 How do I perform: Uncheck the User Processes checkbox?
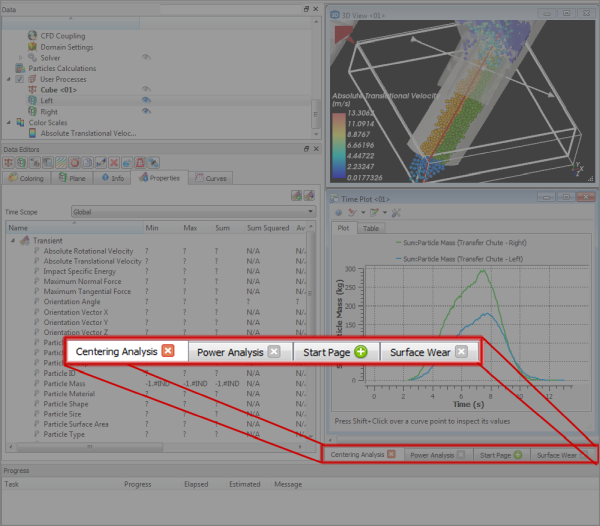point(19,79)
